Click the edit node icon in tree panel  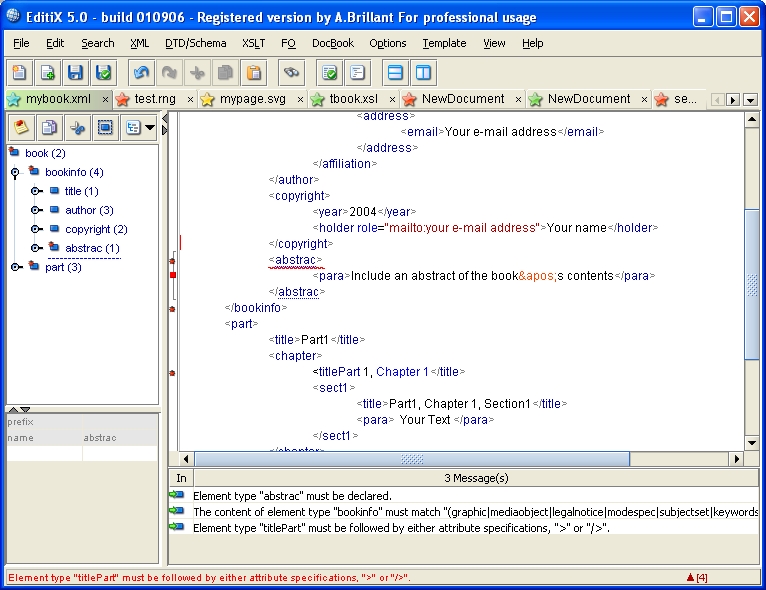[x=21, y=128]
